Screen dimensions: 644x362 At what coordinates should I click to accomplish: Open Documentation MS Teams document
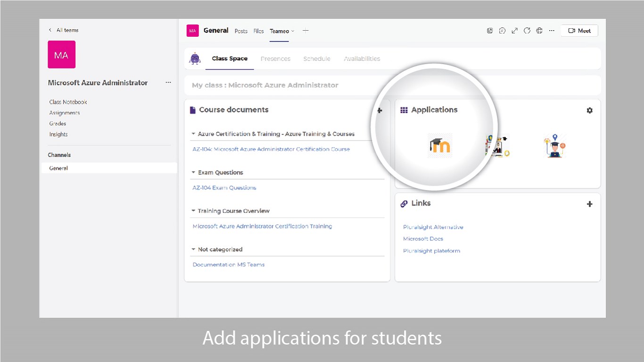[229, 264]
